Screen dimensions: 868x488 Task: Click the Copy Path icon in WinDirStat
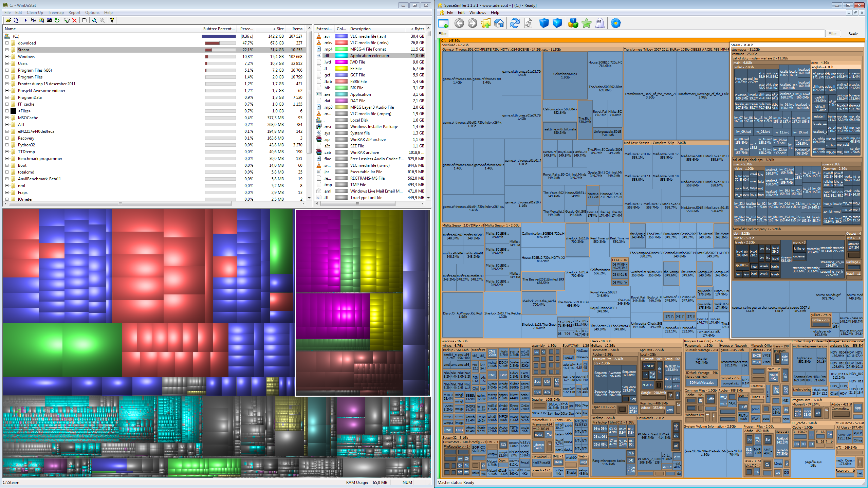click(x=34, y=20)
